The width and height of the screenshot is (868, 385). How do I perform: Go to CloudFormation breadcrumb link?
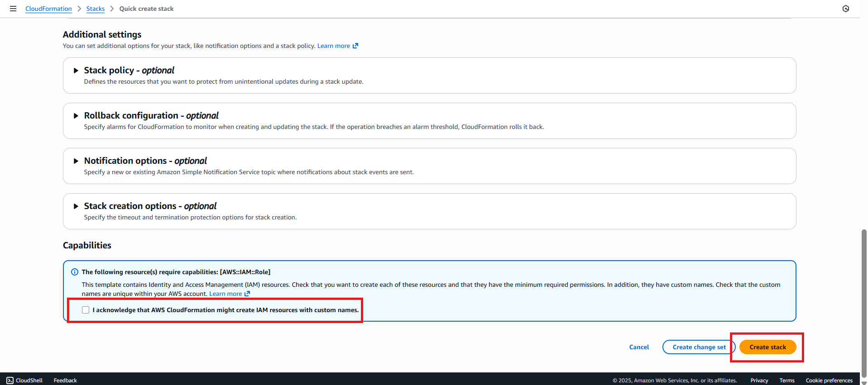point(48,9)
